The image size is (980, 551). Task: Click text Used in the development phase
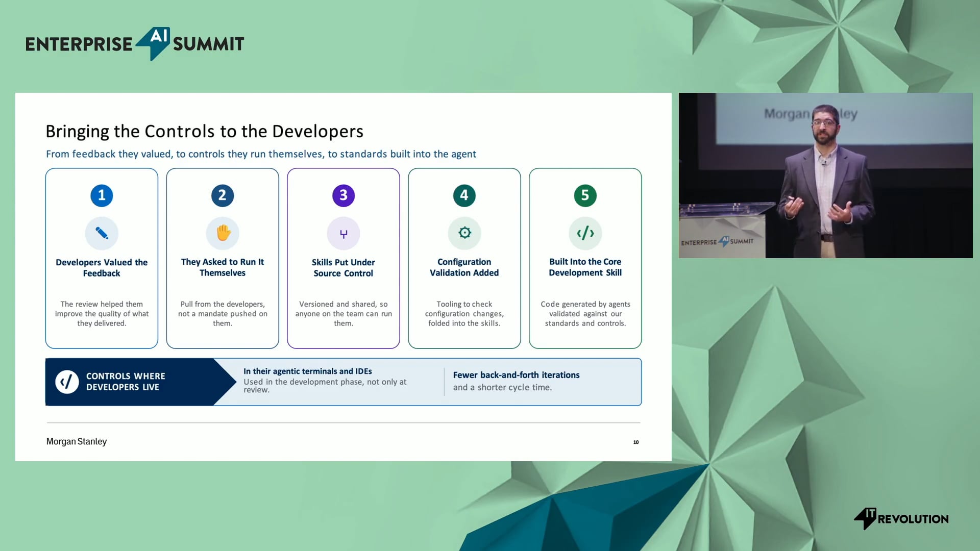pos(325,386)
